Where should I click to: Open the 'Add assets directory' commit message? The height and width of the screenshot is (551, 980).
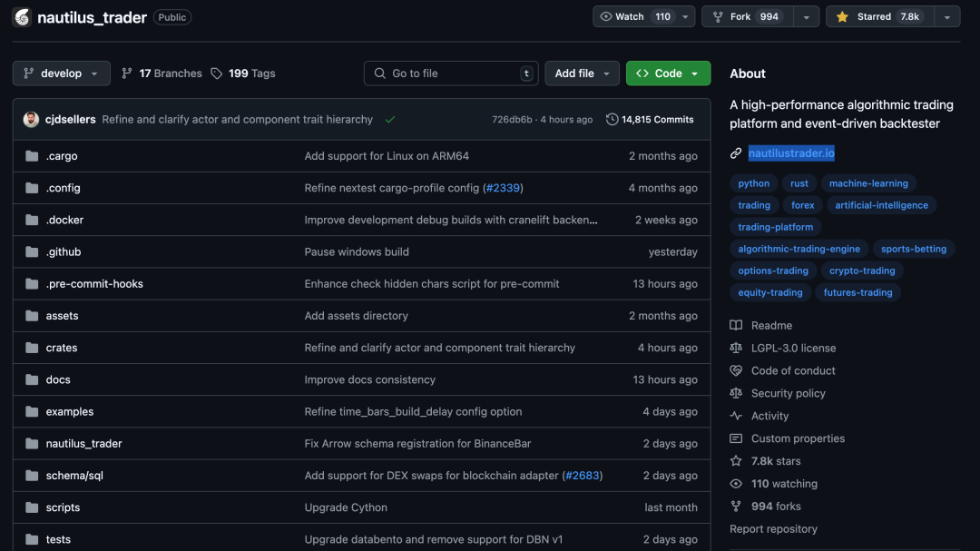click(356, 315)
